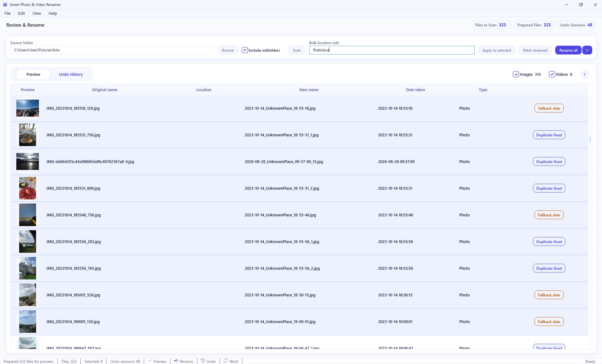Expand the Rename all dropdown arrow
The image size is (602, 364).
[x=587, y=50]
